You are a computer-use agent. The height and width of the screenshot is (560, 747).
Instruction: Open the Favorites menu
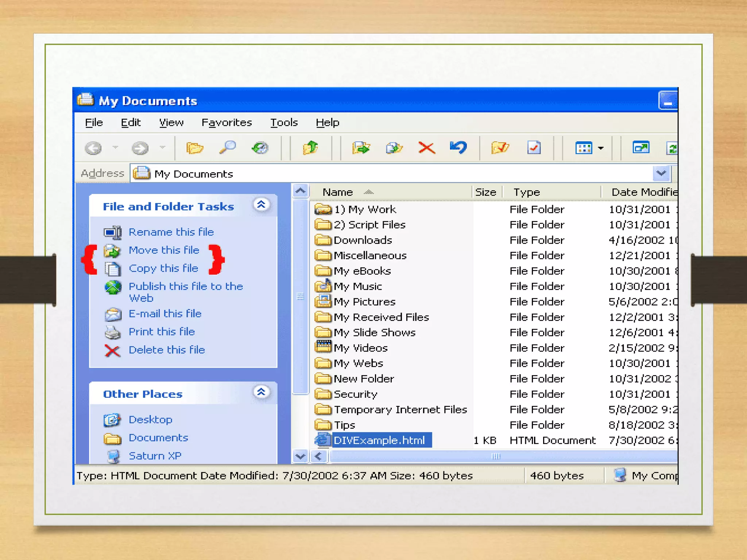click(227, 122)
